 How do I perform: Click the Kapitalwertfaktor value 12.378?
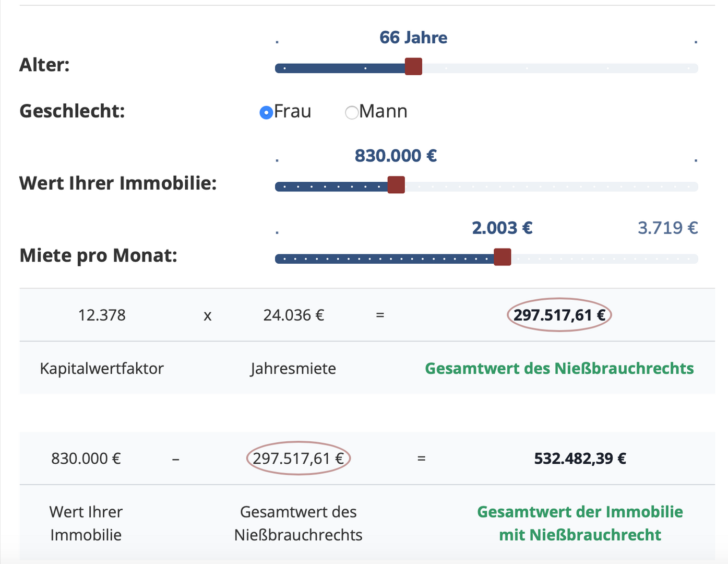pos(102,315)
